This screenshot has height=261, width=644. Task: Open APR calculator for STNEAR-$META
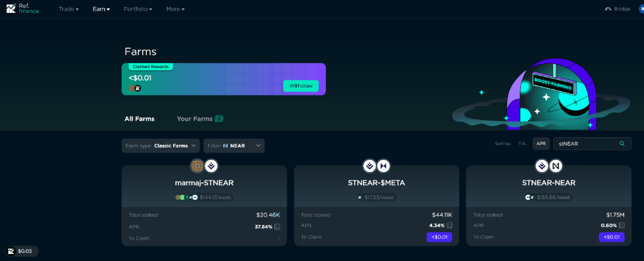(x=450, y=226)
